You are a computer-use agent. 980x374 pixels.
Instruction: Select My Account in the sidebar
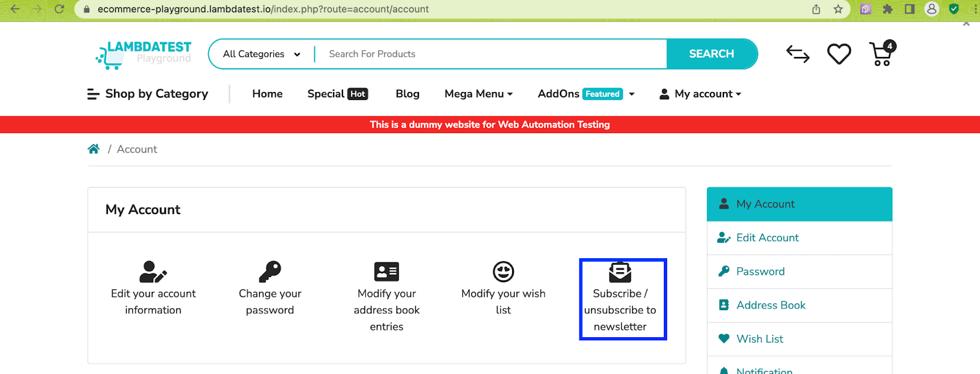tap(799, 204)
